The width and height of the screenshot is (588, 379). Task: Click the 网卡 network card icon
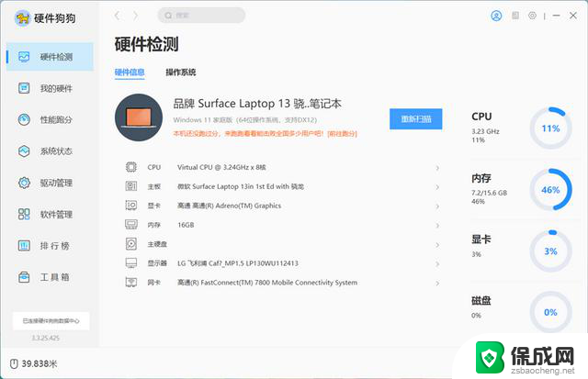click(130, 282)
